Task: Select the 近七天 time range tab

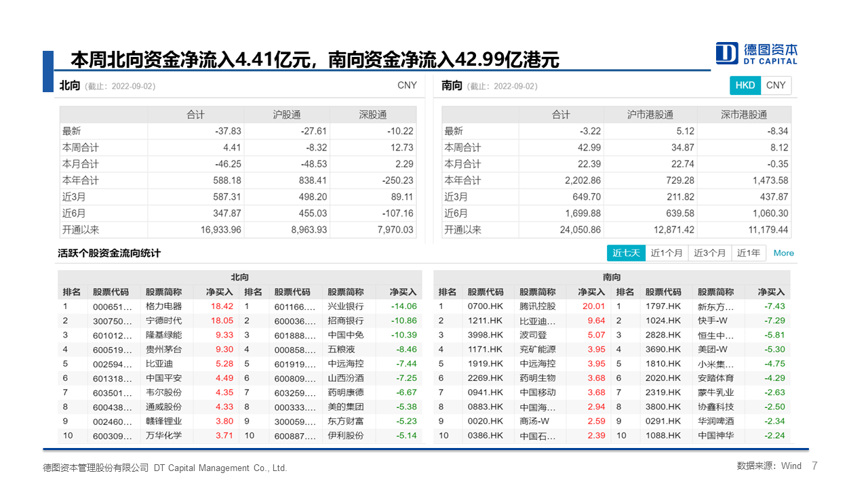Action: (626, 253)
